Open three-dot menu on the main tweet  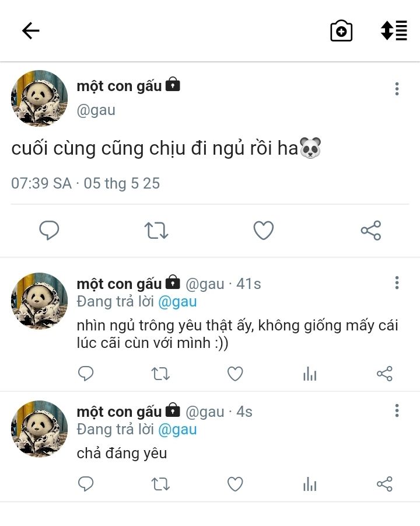[x=397, y=89]
